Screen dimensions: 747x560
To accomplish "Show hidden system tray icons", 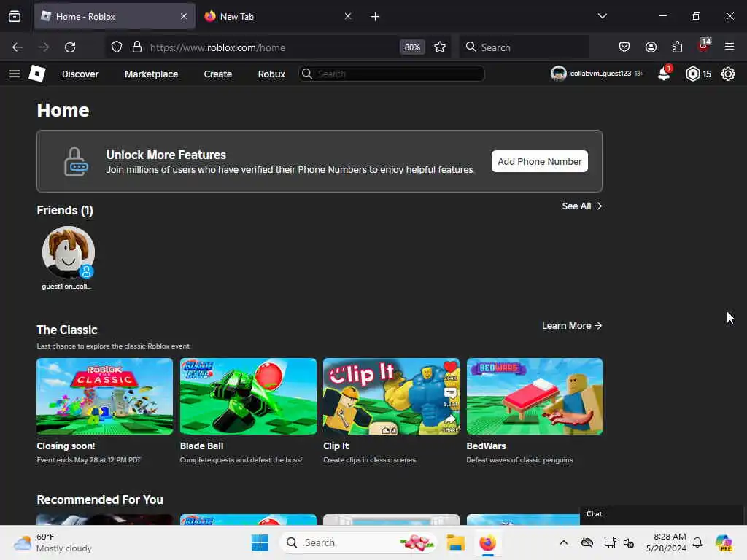I will tap(564, 542).
